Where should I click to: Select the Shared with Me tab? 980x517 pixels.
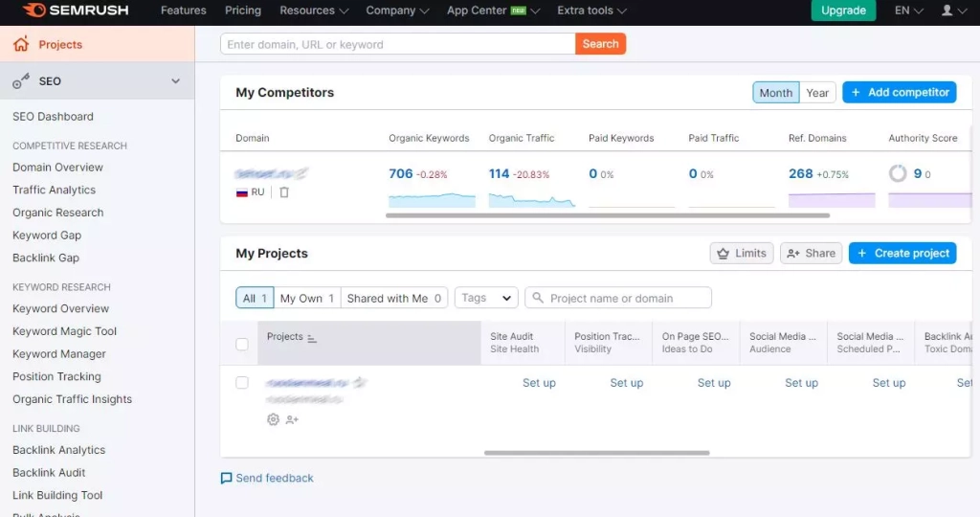(393, 298)
